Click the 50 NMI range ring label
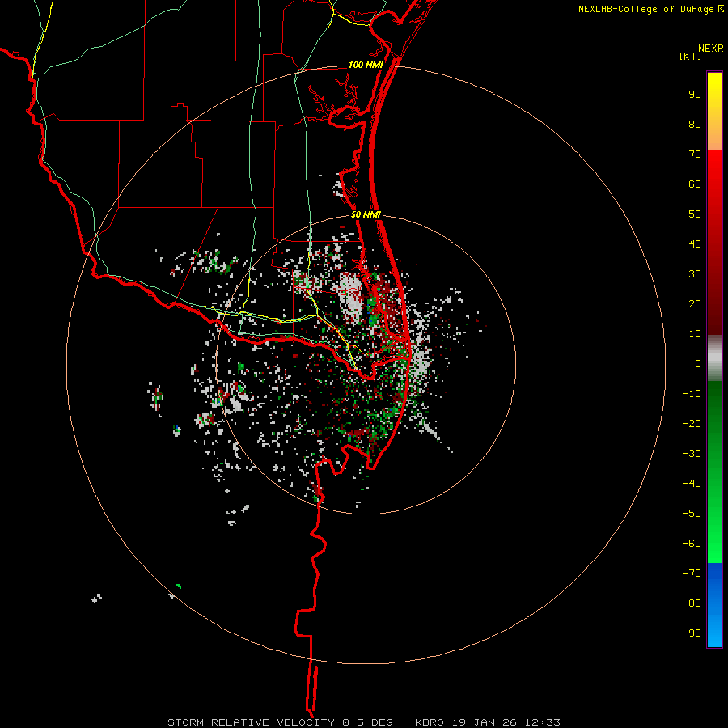This screenshot has height=728, width=728. (366, 214)
